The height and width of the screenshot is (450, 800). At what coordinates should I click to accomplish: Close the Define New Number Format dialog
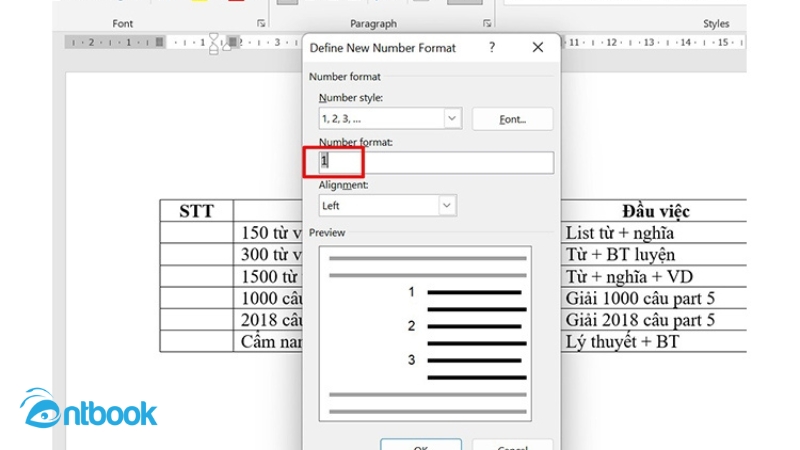pyautogui.click(x=538, y=48)
